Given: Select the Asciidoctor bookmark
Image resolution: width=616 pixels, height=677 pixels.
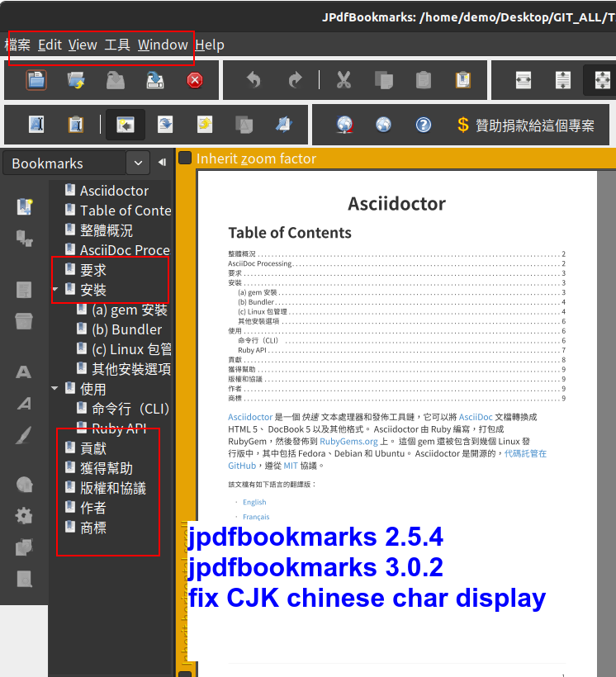Looking at the screenshot, I should tap(114, 191).
